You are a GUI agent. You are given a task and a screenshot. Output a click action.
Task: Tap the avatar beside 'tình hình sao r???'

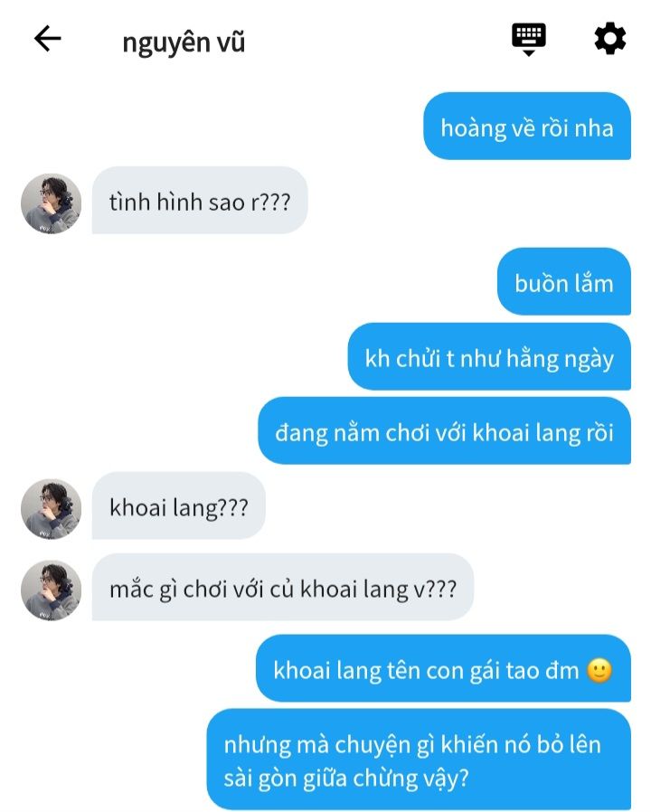click(51, 203)
